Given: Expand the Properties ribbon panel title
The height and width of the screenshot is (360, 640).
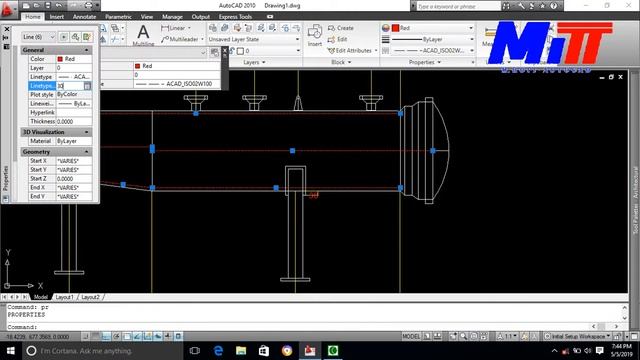Looking at the screenshot, I should [424, 62].
